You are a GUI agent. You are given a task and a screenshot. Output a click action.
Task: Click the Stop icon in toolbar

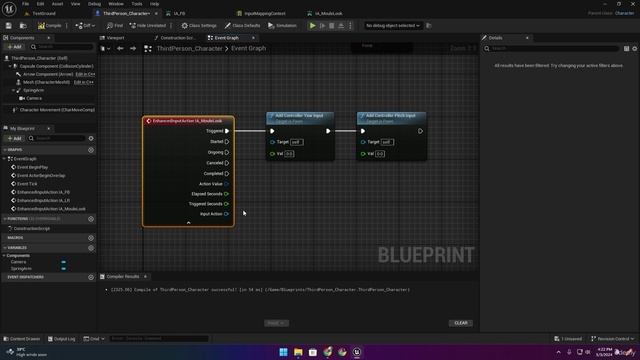(331, 25)
